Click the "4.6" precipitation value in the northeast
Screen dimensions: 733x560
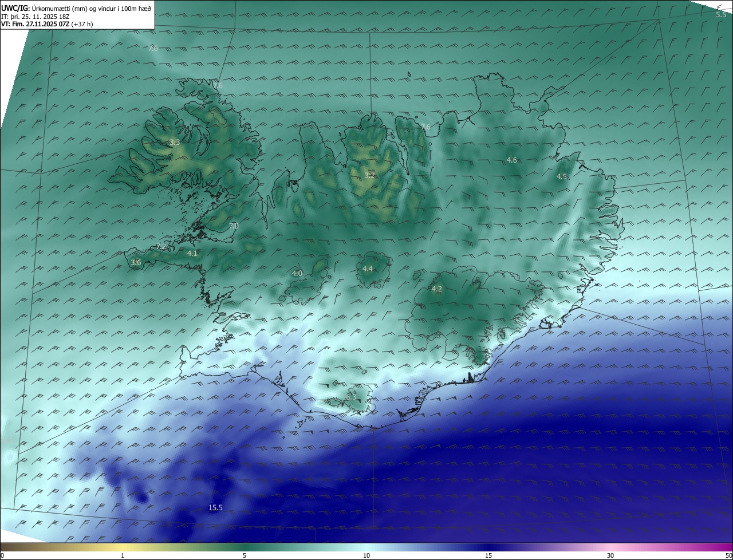(x=512, y=160)
